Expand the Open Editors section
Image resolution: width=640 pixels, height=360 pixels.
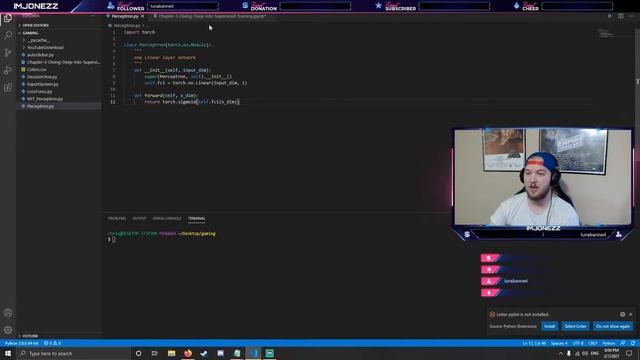(x=59, y=25)
